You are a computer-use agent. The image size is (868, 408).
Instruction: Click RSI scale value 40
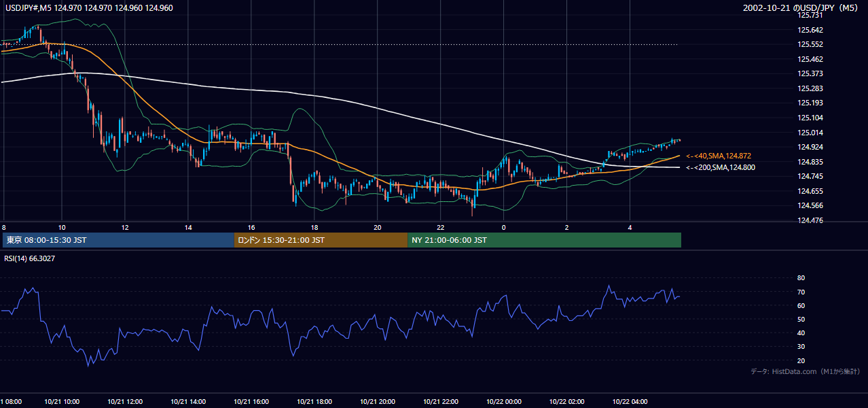pos(801,333)
